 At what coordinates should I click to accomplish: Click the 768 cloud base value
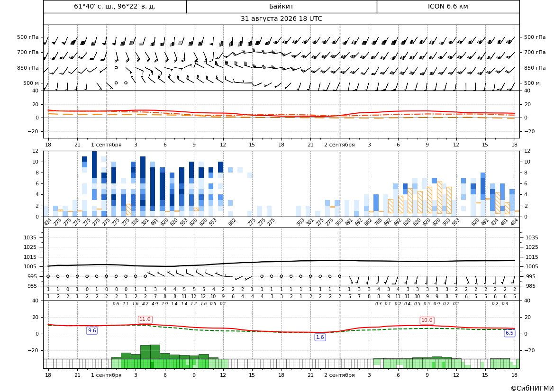coord(378,223)
